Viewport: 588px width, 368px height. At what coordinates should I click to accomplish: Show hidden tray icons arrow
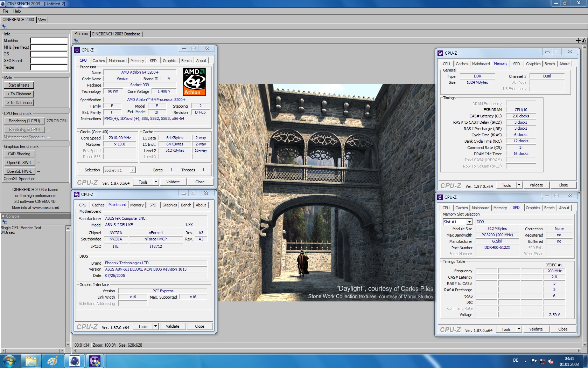[525, 361]
